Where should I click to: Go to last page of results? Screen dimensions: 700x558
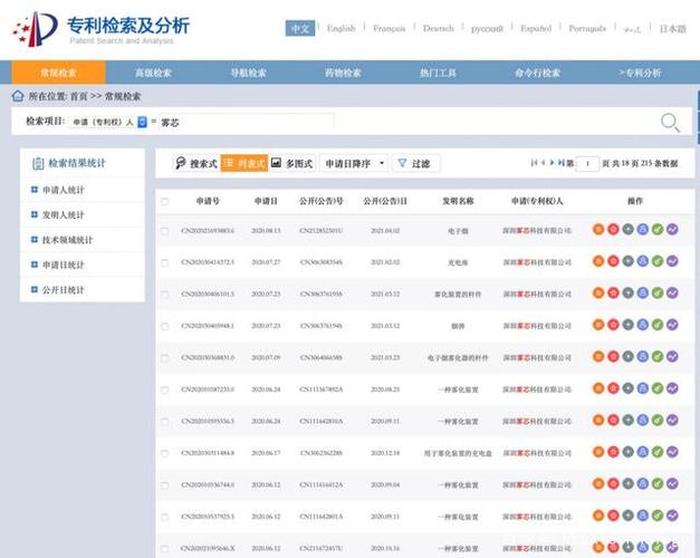561,163
